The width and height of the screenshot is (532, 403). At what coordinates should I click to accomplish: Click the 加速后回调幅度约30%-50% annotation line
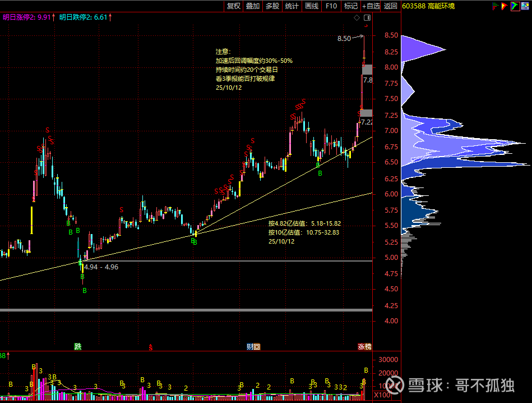(x=254, y=61)
